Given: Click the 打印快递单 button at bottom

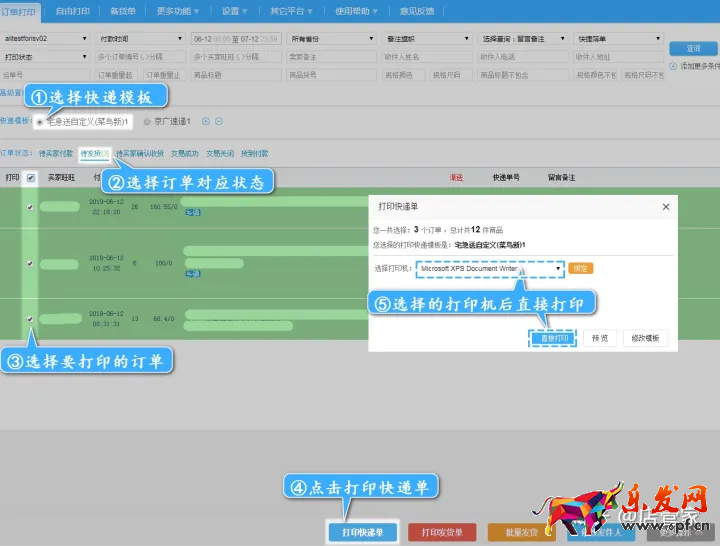Looking at the screenshot, I should point(362,532).
